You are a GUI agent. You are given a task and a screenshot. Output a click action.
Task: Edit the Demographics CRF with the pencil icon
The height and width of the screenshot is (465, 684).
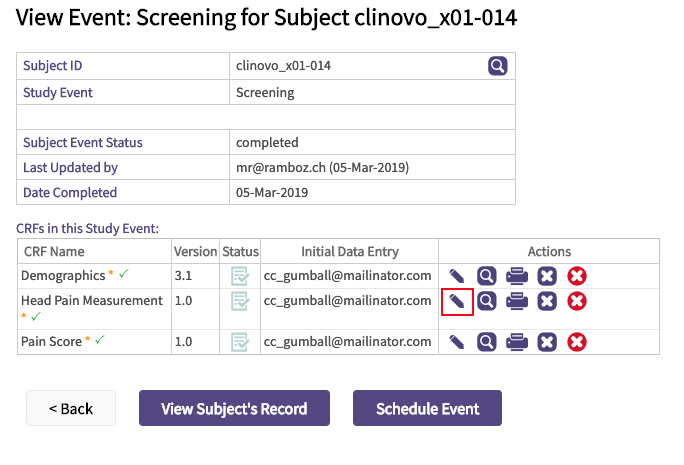point(456,275)
